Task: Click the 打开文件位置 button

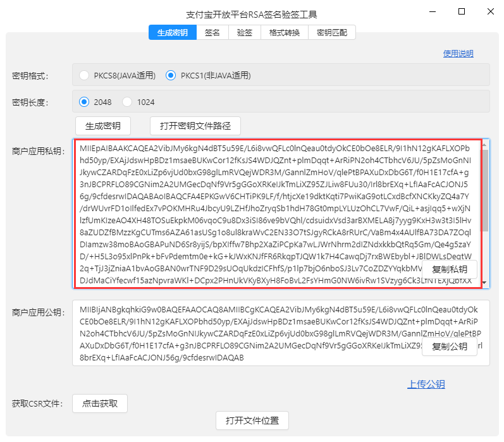Action: point(252,421)
